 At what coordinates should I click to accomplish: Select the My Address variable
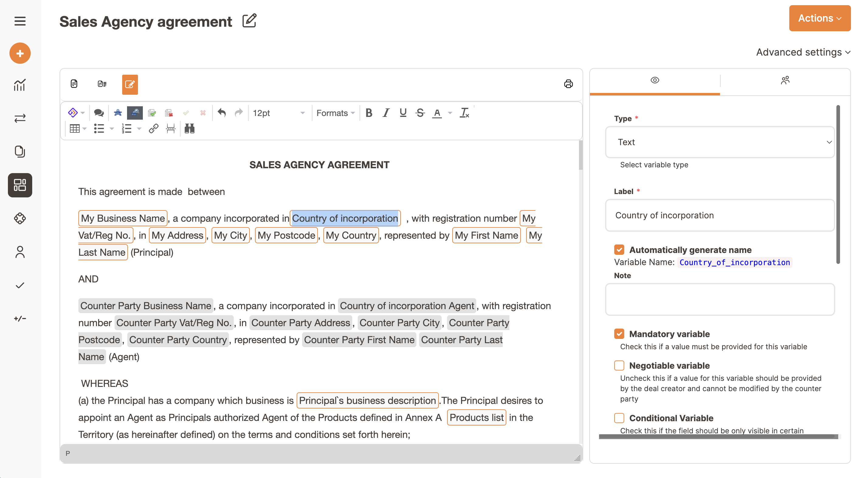pos(177,235)
